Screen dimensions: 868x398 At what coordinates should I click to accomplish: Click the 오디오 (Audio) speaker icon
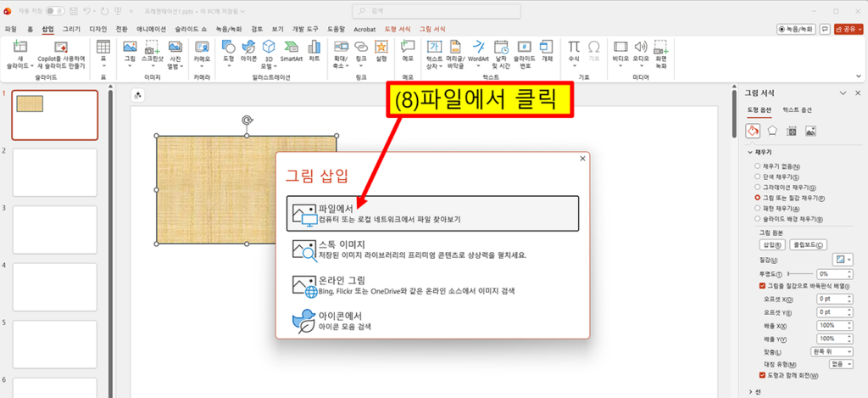[x=641, y=47]
